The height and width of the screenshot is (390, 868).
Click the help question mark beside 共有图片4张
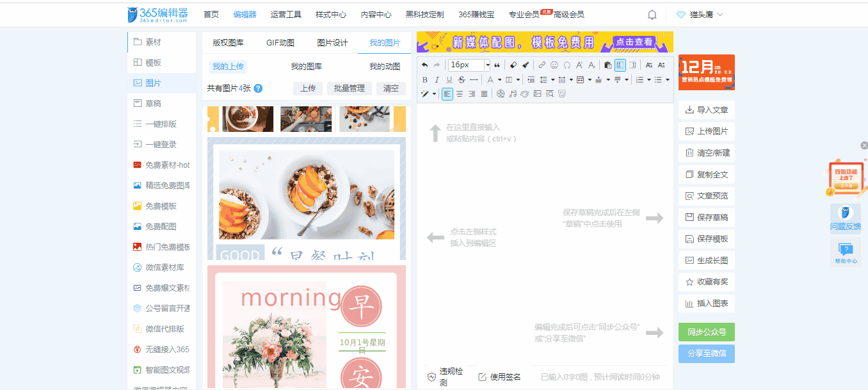click(258, 88)
